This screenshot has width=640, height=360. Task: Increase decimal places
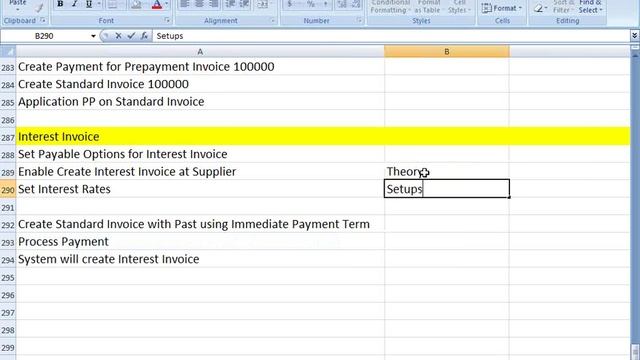tap(342, 4)
